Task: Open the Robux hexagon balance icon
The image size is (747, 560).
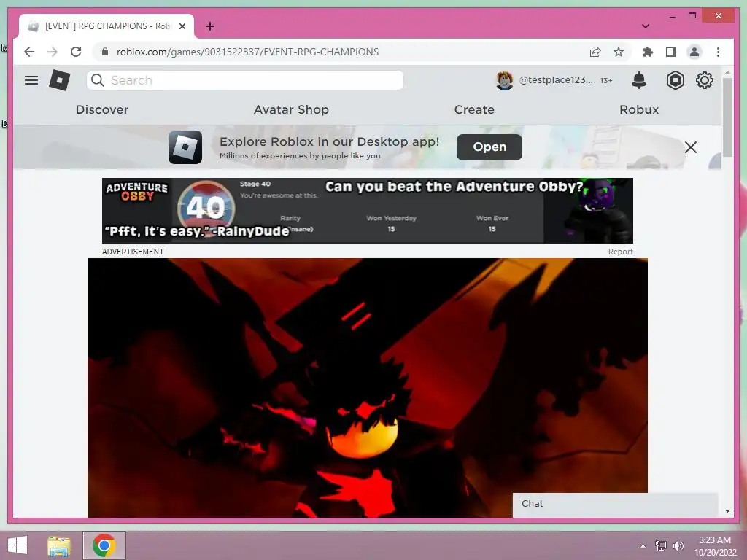Action: point(675,80)
